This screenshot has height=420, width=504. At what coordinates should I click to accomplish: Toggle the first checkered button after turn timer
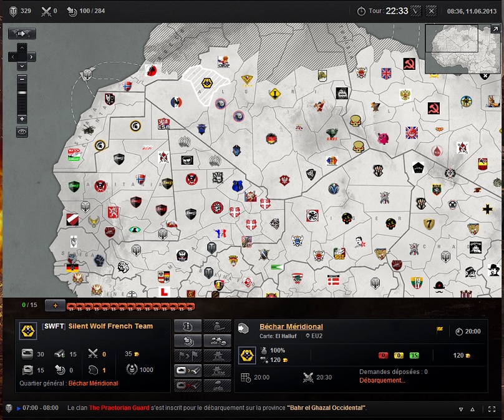tap(416, 11)
